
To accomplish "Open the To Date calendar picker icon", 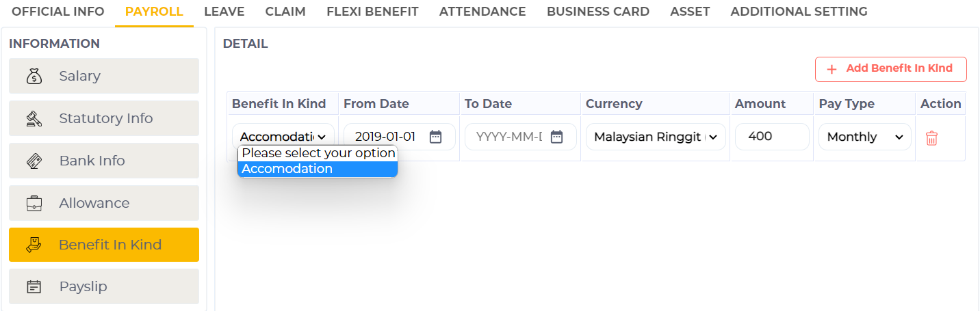I will (556, 137).
